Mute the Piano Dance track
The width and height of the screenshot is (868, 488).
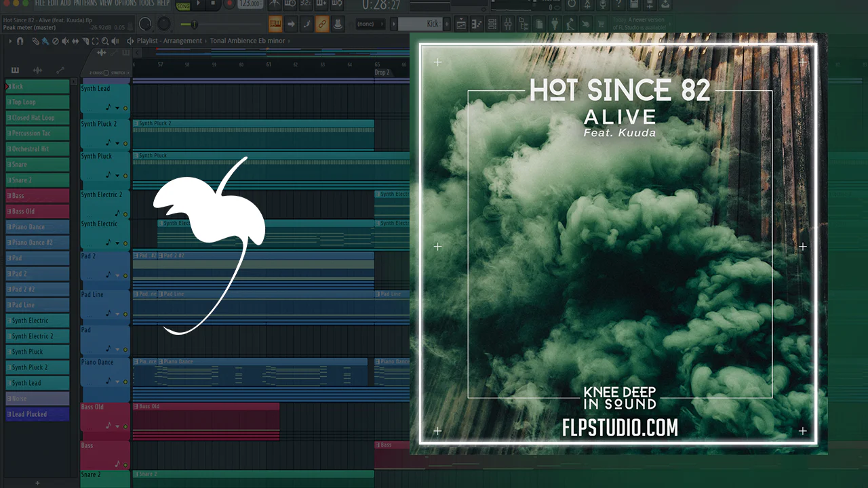125,382
